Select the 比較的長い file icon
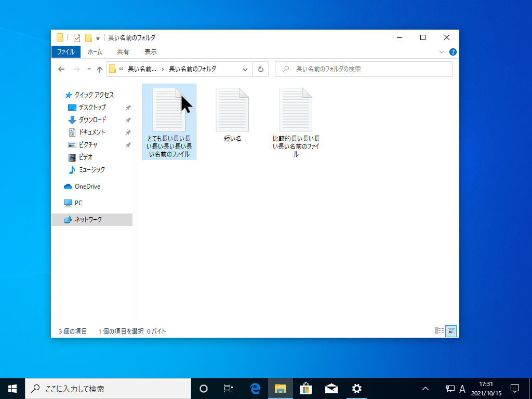Viewport: 532px width, 399px height. [296, 110]
